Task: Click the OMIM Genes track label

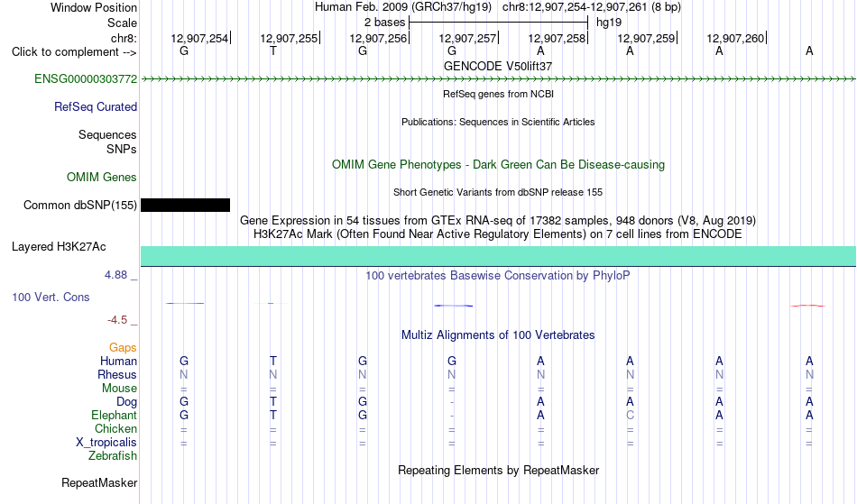Action: click(x=102, y=178)
